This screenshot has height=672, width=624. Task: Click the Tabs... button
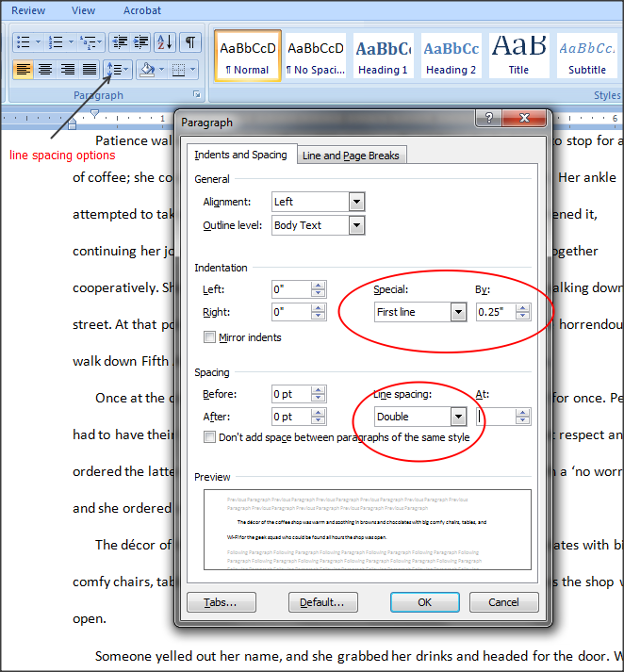(x=222, y=602)
